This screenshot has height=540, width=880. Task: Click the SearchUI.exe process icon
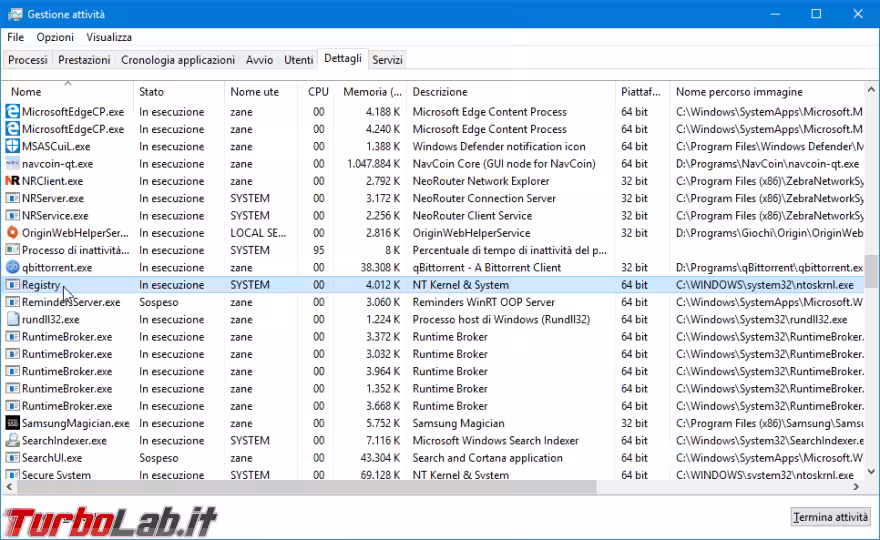pos(12,457)
